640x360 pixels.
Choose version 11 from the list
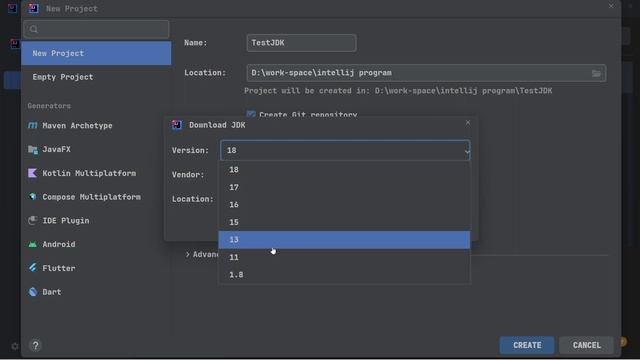pyautogui.click(x=344, y=257)
